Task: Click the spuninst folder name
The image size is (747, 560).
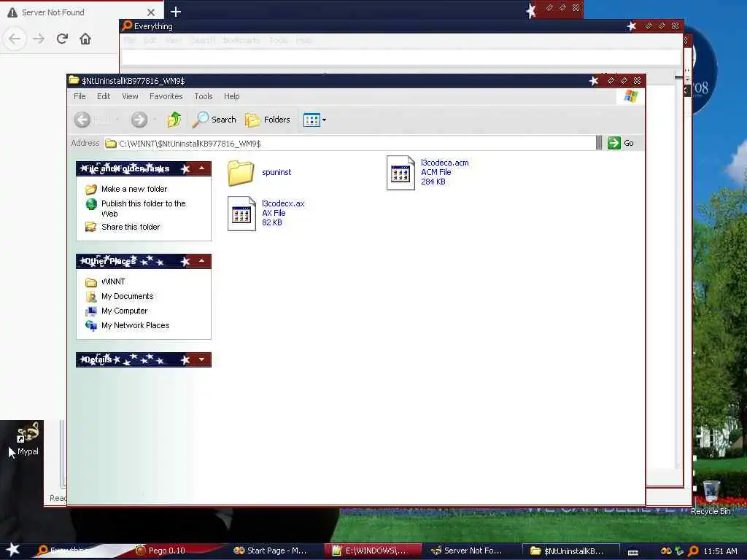Action: point(276,172)
